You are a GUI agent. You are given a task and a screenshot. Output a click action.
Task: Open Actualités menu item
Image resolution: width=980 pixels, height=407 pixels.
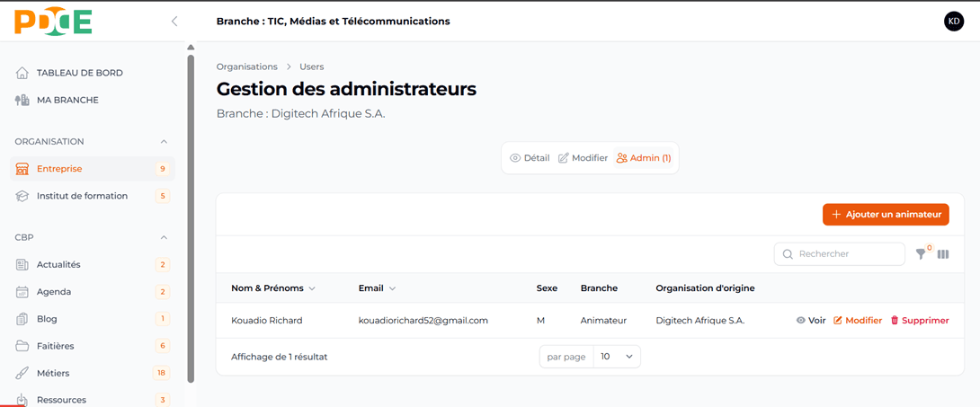[93, 265]
